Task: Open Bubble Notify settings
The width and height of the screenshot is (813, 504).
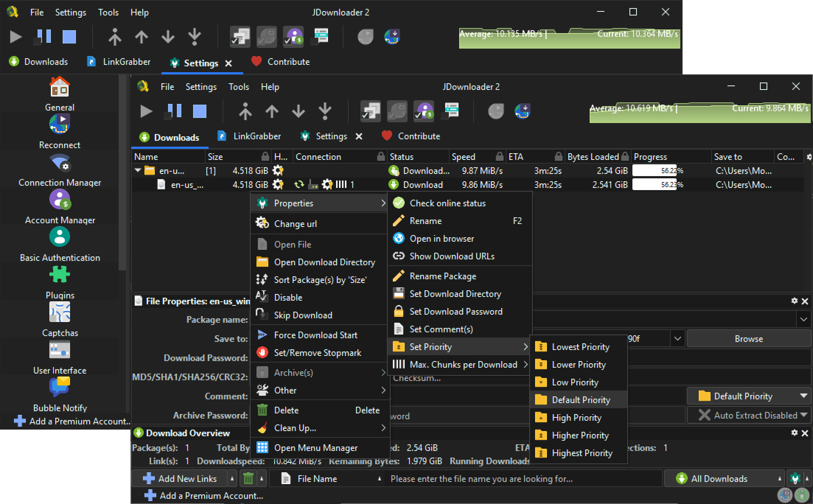Action: coord(60,395)
